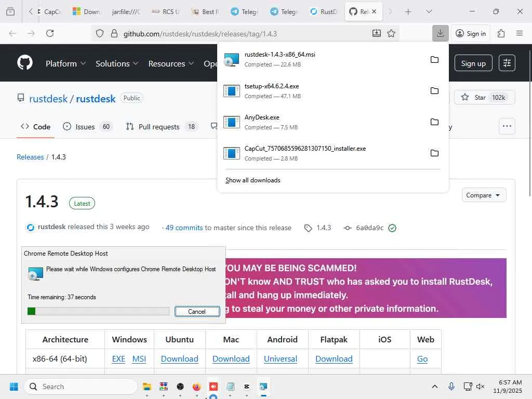This screenshot has width=532, height=399.
Task: Open the Web Go link
Action: pos(422,358)
